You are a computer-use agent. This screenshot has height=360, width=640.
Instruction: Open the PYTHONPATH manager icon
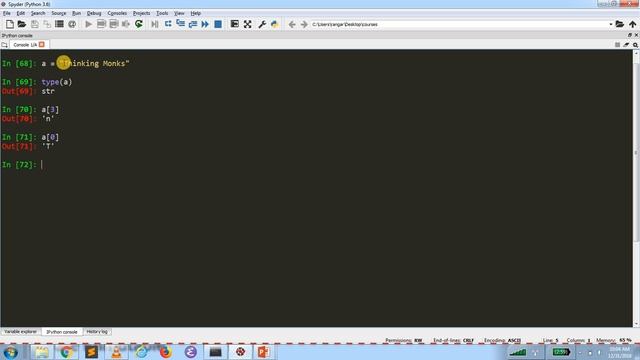click(x=275, y=24)
